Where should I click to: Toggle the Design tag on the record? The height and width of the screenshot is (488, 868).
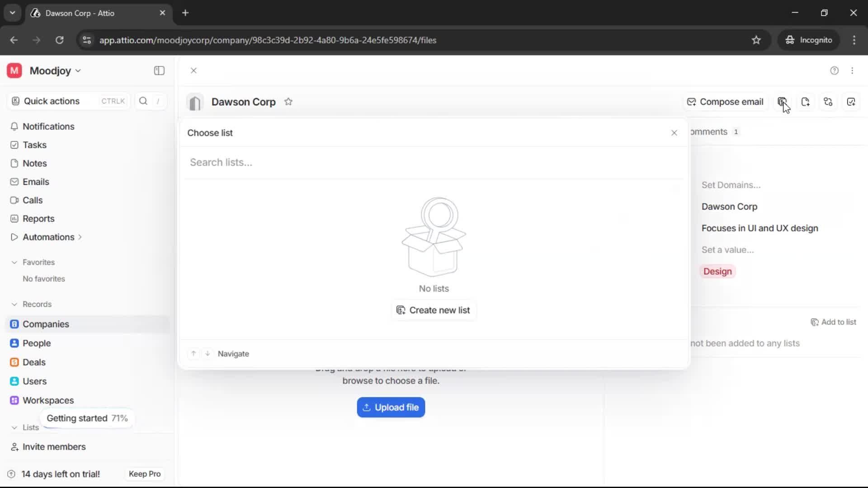click(718, 272)
